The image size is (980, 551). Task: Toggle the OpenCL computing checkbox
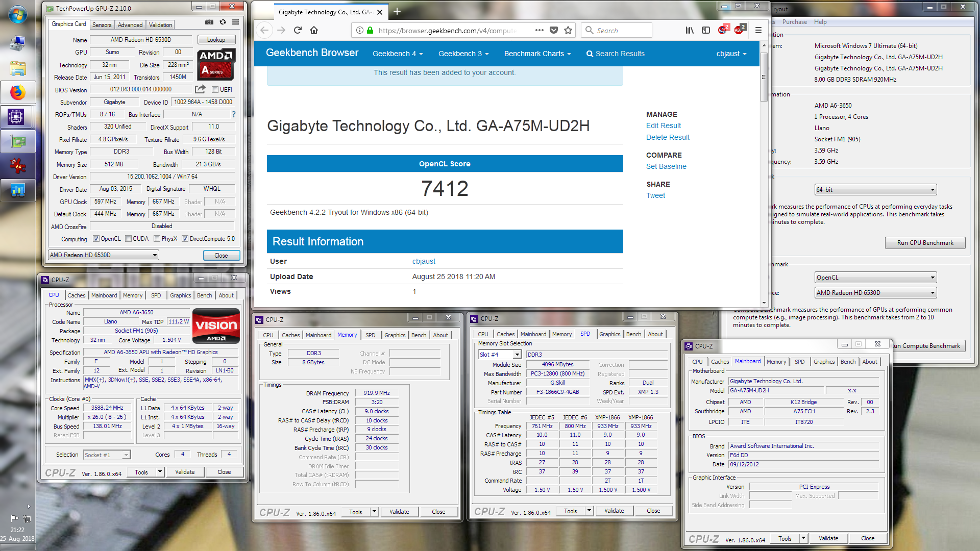(x=96, y=239)
